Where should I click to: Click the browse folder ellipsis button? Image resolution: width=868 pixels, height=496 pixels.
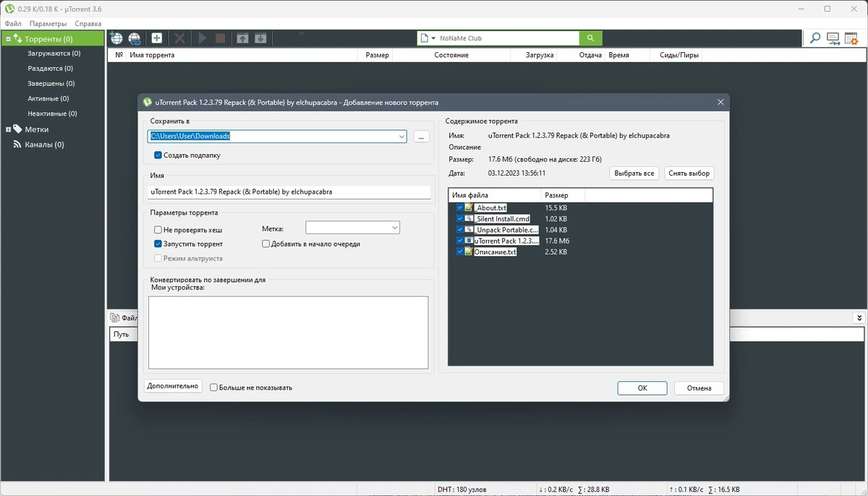(422, 137)
